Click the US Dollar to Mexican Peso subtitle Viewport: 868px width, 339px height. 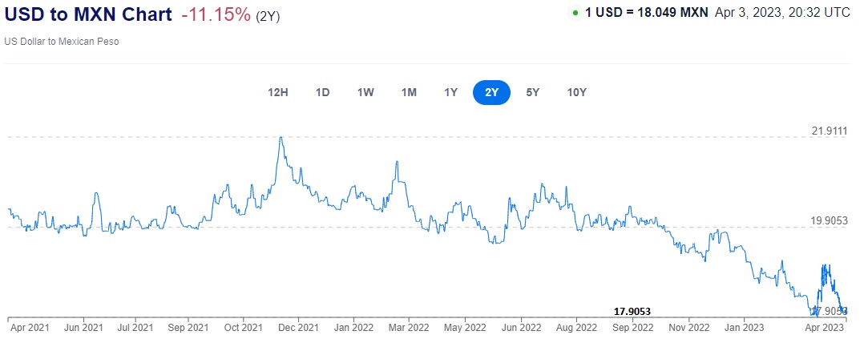(63, 41)
